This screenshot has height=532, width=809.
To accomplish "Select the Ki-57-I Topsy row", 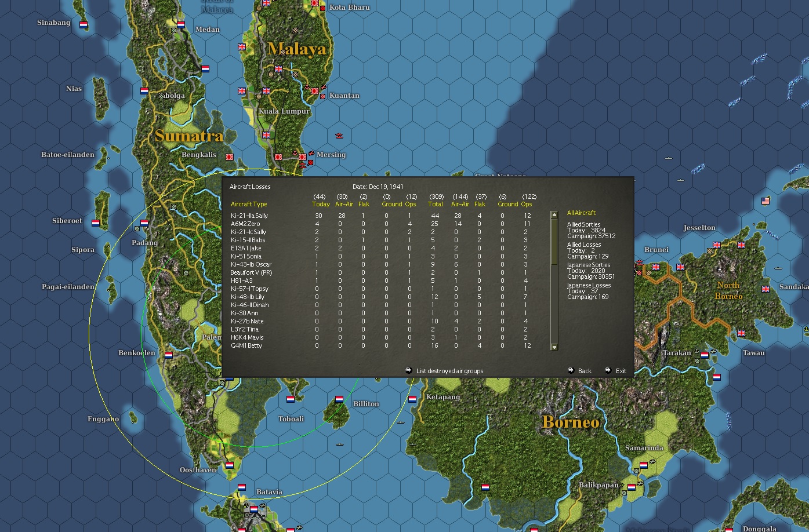I will [x=381, y=289].
